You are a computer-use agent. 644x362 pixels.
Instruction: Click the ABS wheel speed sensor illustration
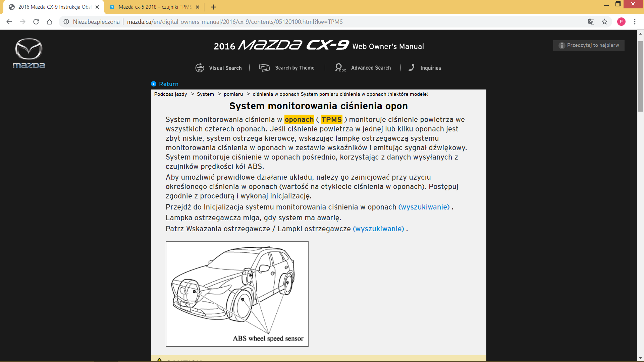(x=237, y=294)
